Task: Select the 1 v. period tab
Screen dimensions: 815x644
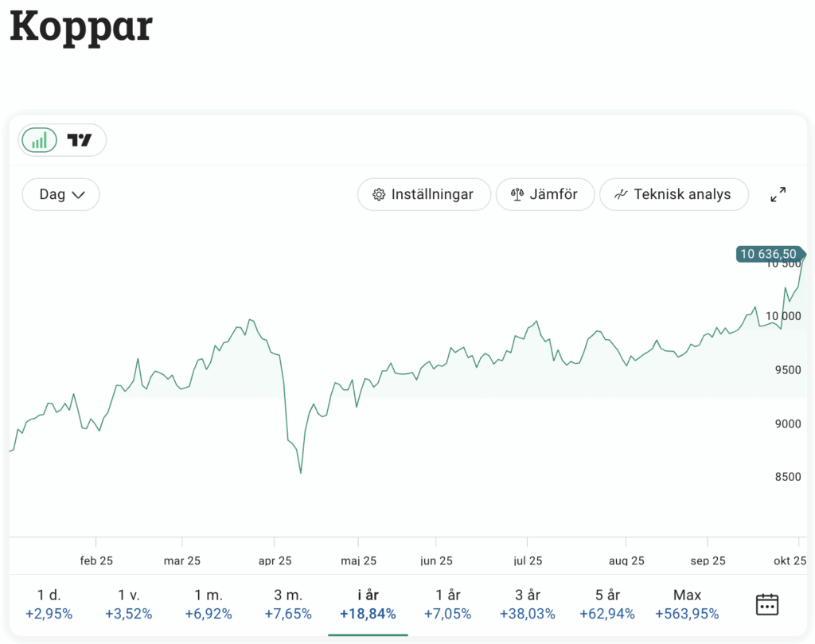Action: pyautogui.click(x=128, y=604)
